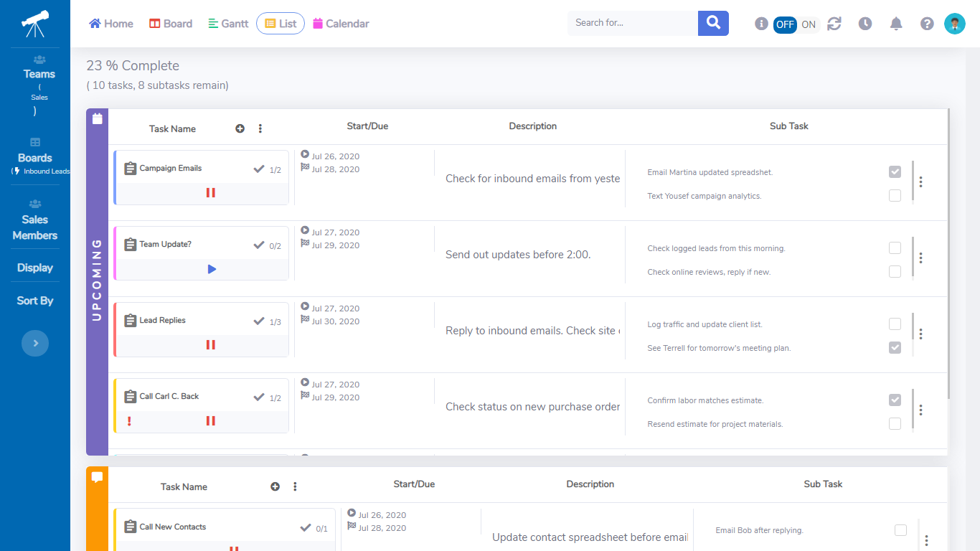Image resolution: width=980 pixels, height=551 pixels.
Task: Click the Search for... input field
Action: (x=633, y=23)
